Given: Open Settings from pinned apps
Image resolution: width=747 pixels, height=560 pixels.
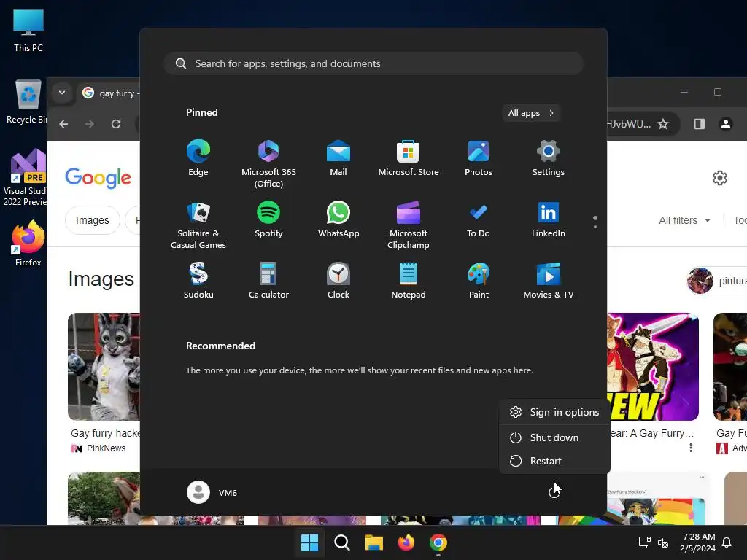Looking at the screenshot, I should 549,158.
